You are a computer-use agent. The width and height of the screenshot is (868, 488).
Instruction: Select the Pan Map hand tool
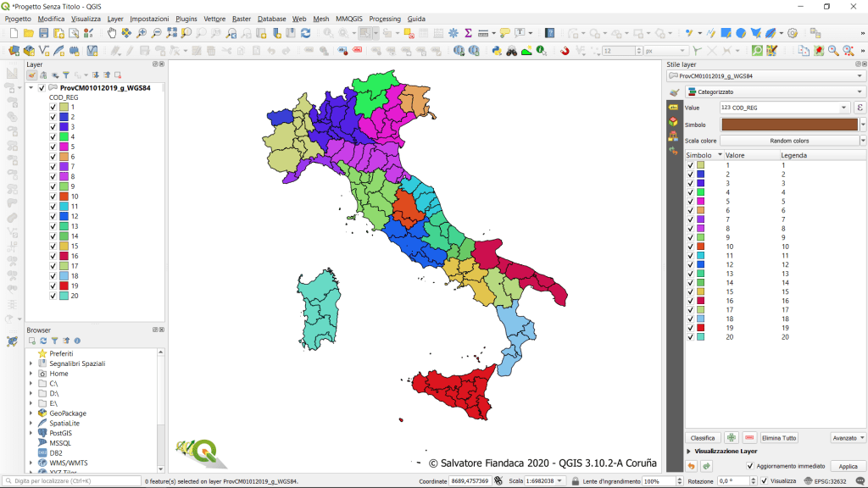point(112,33)
